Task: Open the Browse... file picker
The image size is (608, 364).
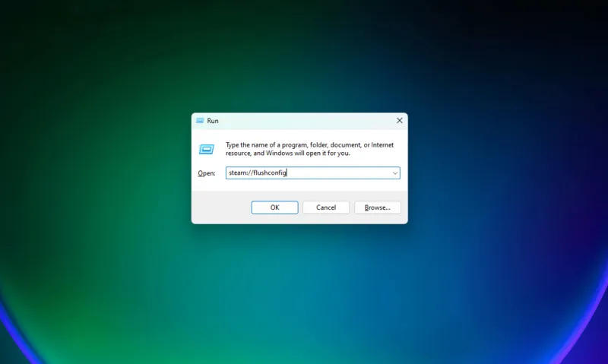Action: click(377, 207)
